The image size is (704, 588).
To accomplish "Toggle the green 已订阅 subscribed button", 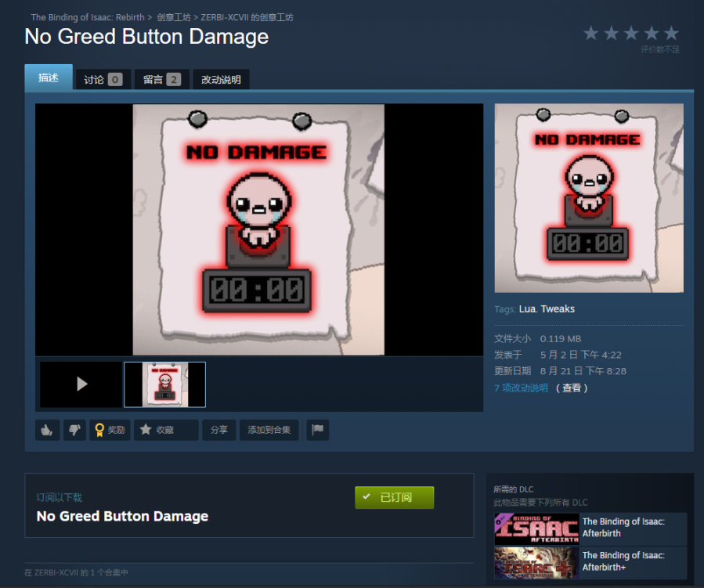I will point(394,497).
